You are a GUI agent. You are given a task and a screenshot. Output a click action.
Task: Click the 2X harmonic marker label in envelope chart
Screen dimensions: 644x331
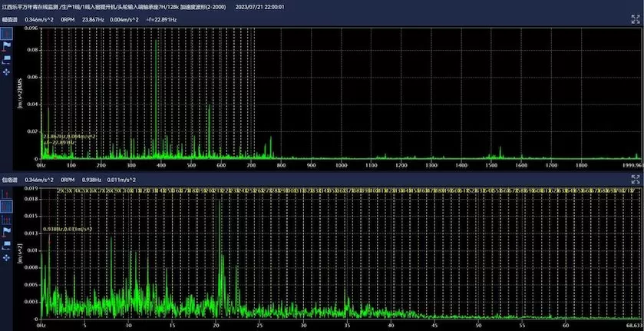59,190
